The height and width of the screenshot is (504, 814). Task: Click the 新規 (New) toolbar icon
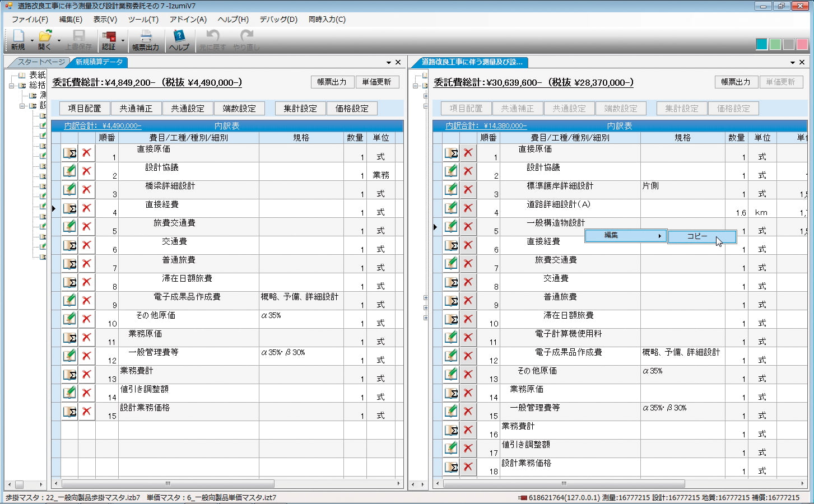17,39
